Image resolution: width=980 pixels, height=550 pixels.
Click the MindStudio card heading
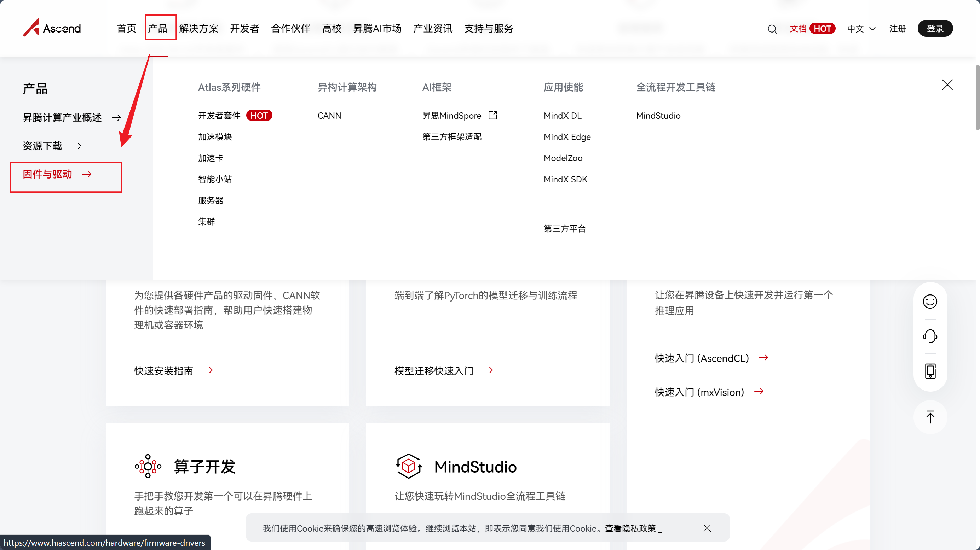pos(475,467)
